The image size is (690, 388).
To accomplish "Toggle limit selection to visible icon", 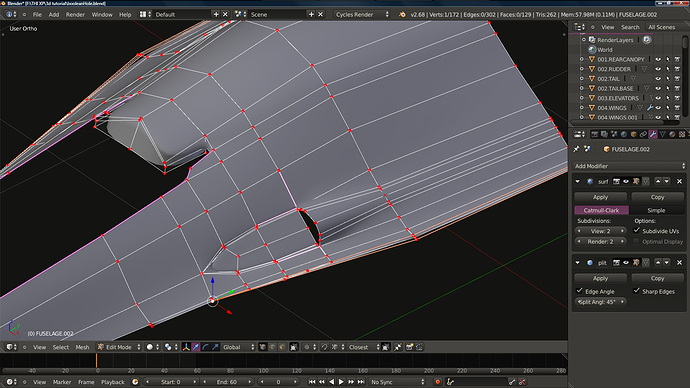I will click(294, 347).
